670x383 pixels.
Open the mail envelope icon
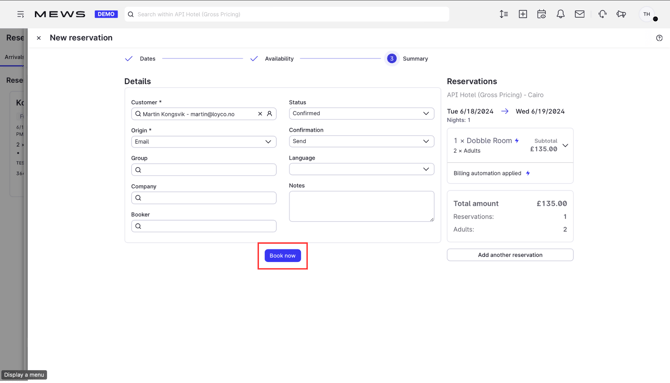579,14
